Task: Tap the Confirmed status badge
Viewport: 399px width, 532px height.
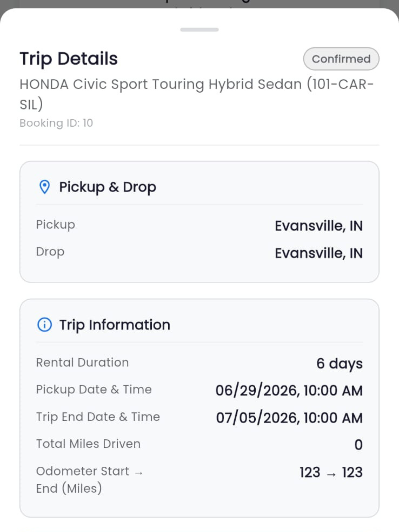Action: [x=341, y=59]
